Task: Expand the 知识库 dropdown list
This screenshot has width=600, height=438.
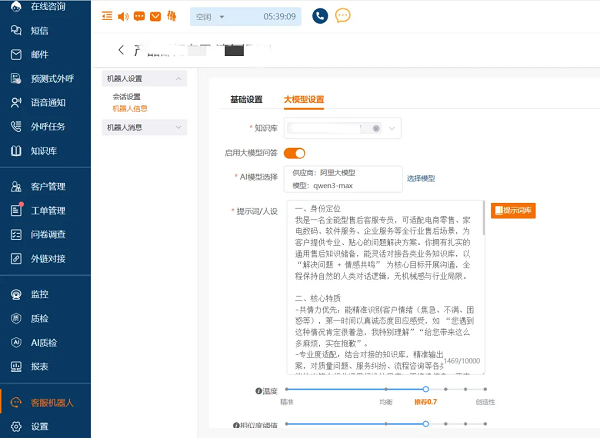Action: (391, 128)
